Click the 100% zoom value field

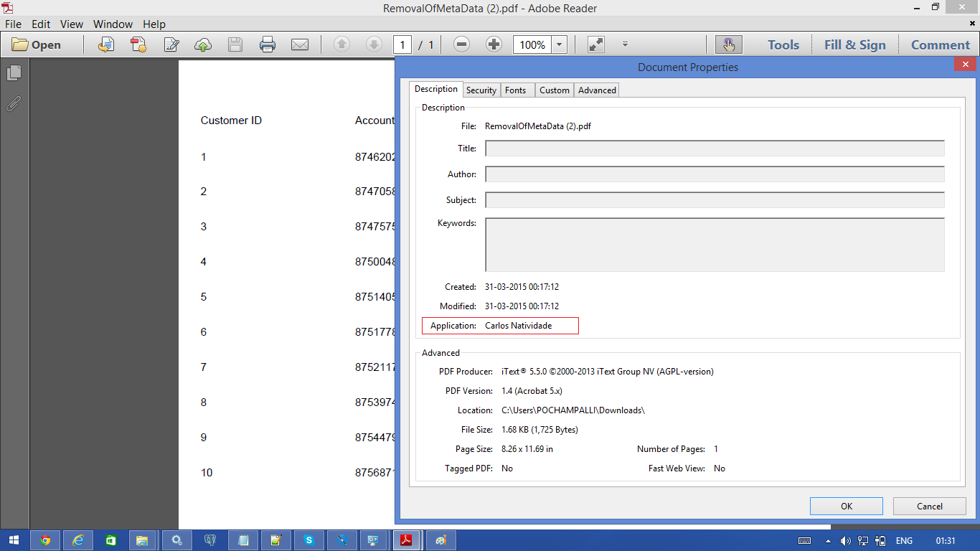click(532, 44)
